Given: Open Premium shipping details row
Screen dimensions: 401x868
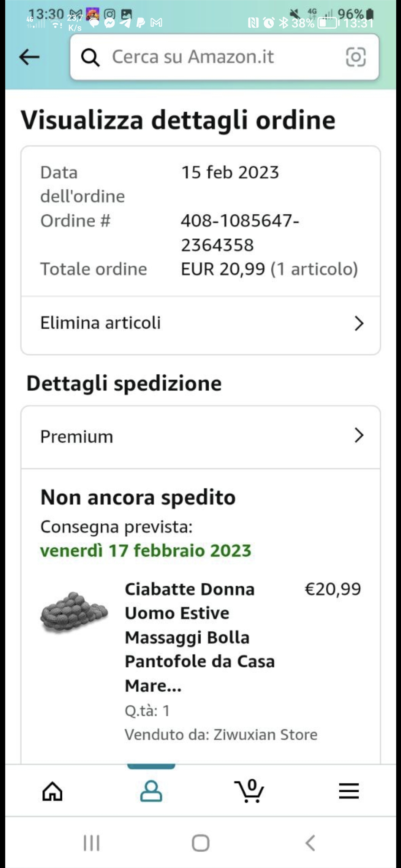Looking at the screenshot, I should tap(76, 437).
